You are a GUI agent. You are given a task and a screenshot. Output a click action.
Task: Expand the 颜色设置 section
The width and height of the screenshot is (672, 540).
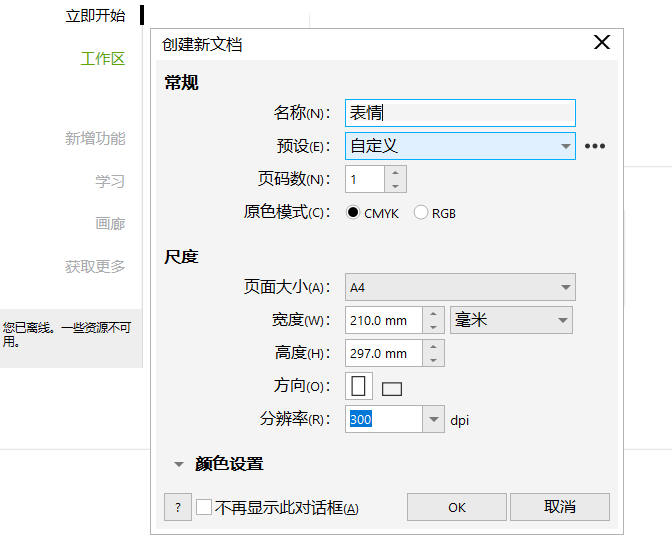coord(180,464)
